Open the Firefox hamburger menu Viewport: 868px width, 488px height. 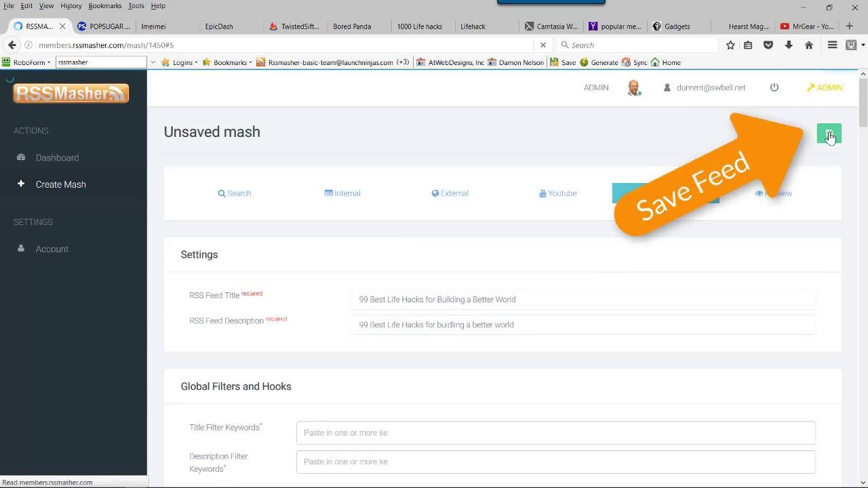832,45
